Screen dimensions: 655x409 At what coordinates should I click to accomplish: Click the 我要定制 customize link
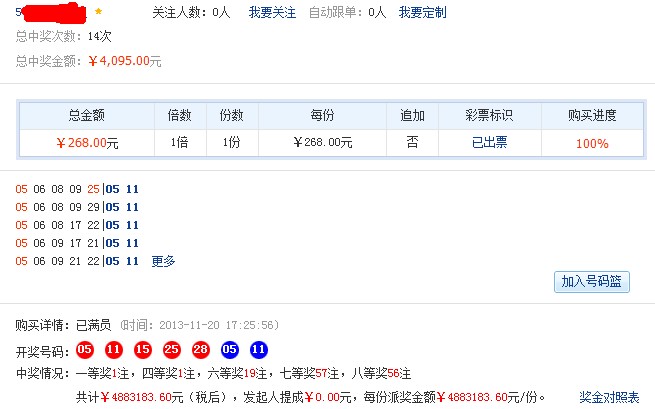click(422, 13)
